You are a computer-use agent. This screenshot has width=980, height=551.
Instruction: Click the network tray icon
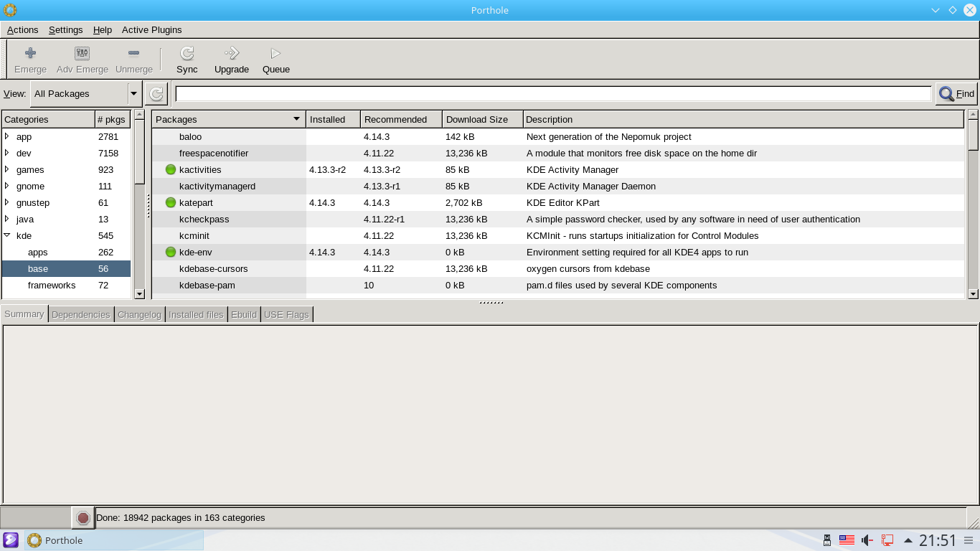(x=887, y=540)
